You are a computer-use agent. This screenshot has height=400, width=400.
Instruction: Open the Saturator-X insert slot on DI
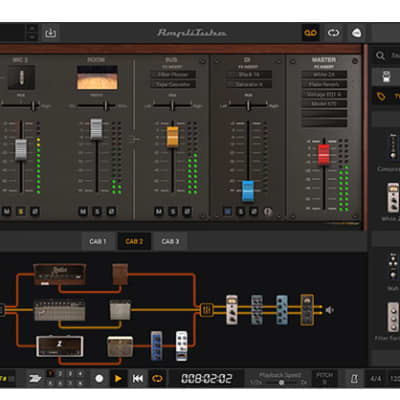(x=249, y=84)
